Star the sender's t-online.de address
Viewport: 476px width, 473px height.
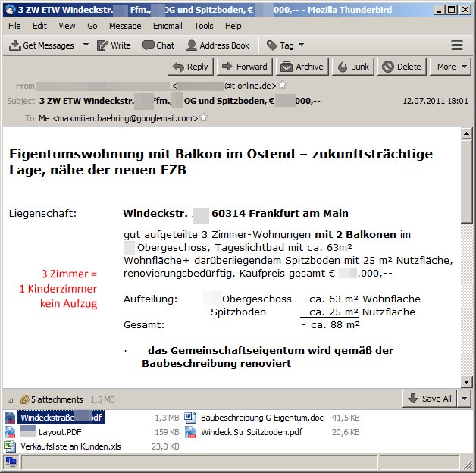pos(283,86)
